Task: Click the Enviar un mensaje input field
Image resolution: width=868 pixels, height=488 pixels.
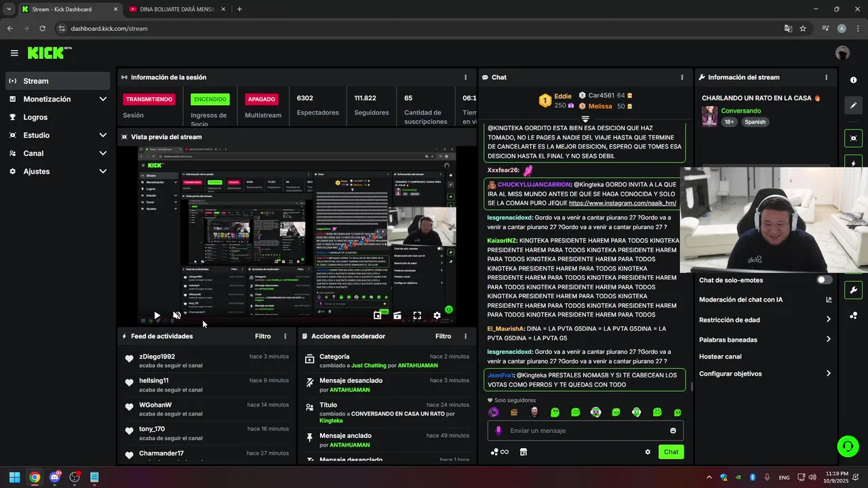Action: point(585,430)
